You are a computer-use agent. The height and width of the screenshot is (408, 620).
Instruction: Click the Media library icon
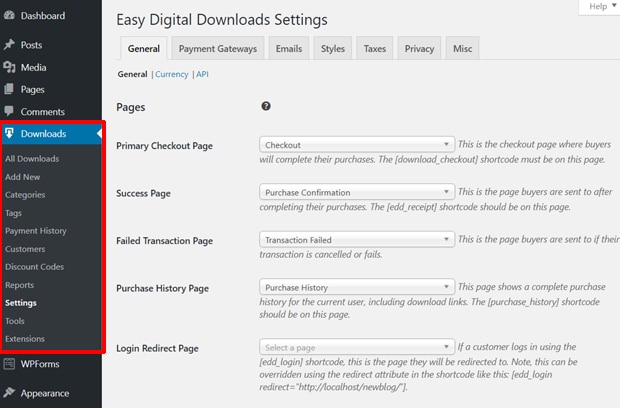[9, 67]
